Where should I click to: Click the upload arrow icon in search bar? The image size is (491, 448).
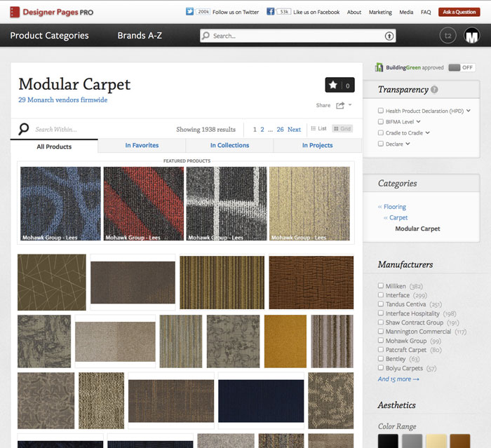point(389,36)
